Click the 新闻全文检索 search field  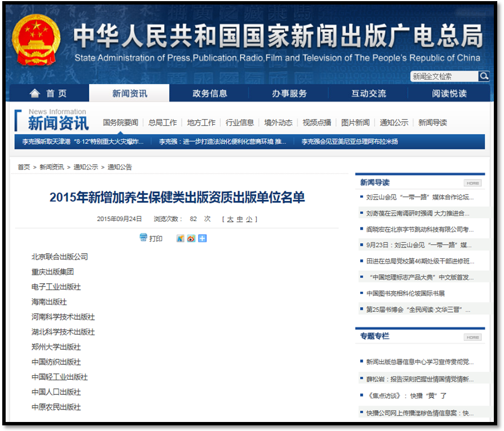[444, 77]
